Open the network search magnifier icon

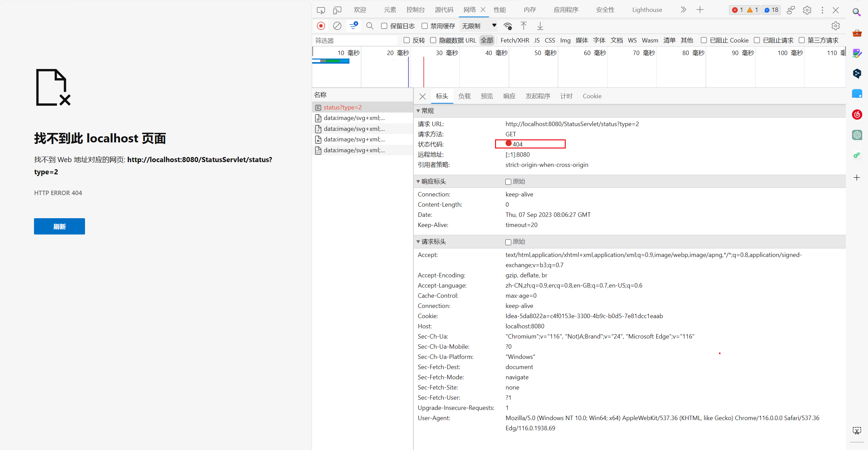(x=370, y=26)
